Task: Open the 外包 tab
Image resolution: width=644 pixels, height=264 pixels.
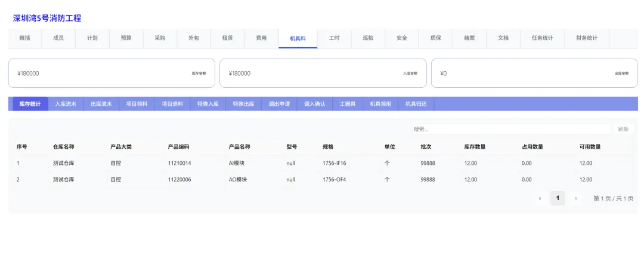Action: click(194, 38)
